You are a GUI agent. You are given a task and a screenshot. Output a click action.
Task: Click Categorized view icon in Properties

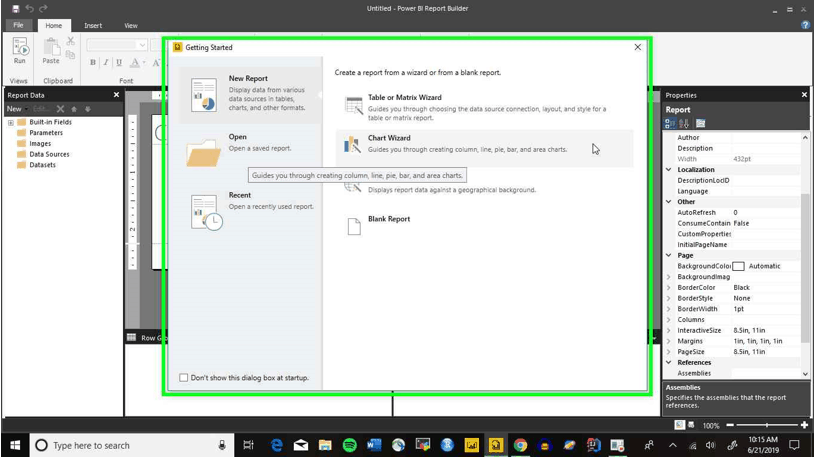tap(670, 123)
